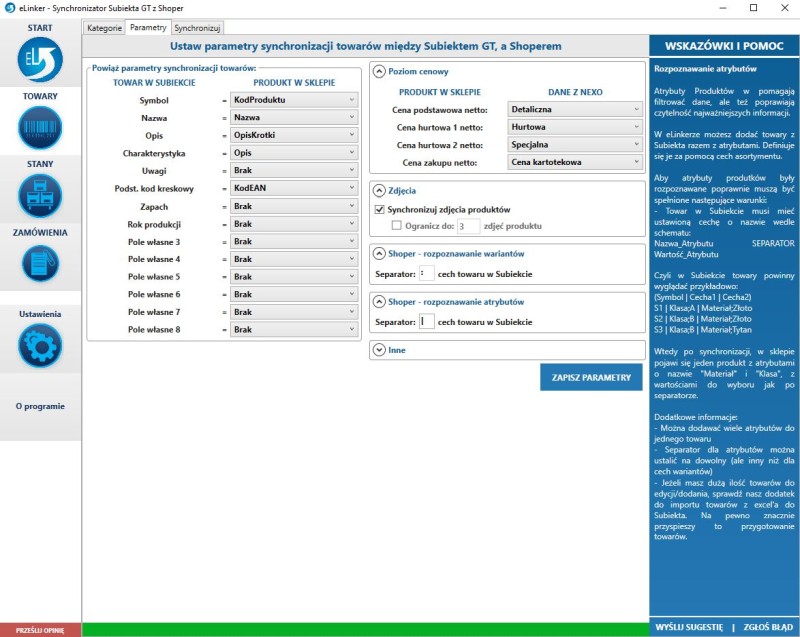Switch to the Kategorie tab
The width and height of the screenshot is (800, 637).
104,28
